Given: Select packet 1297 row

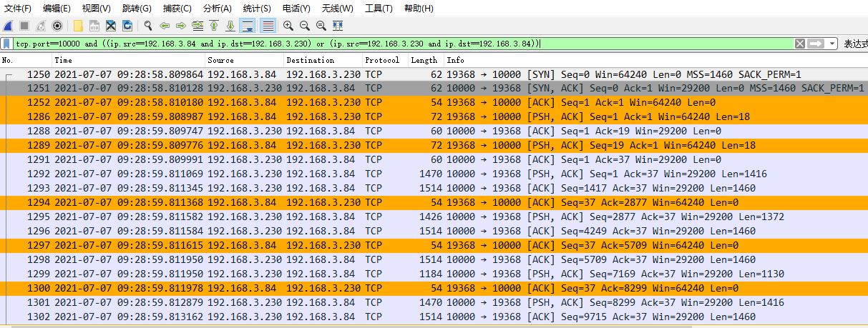Looking at the screenshot, I should coord(434,246).
